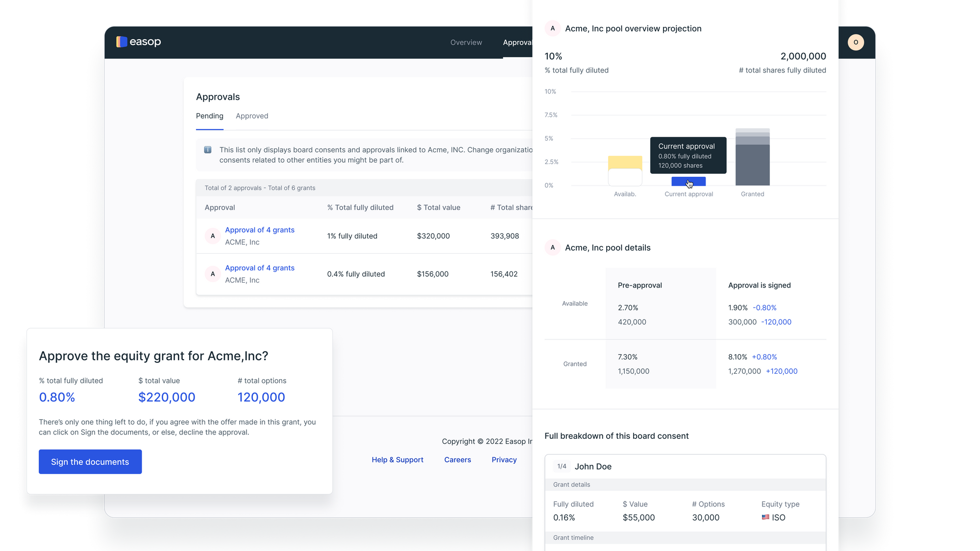Click the gray Granted bar in chart
This screenshot has height=551, width=980.
752,164
